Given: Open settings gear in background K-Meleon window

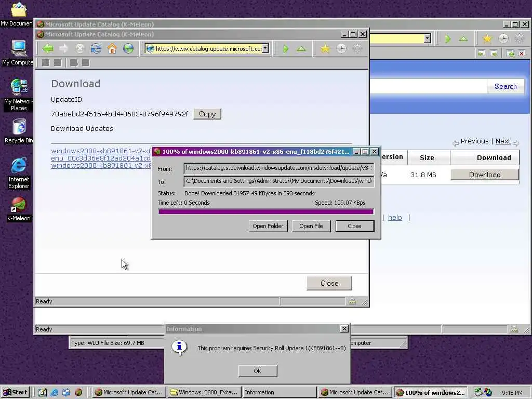Looking at the screenshot, I should 520,38.
